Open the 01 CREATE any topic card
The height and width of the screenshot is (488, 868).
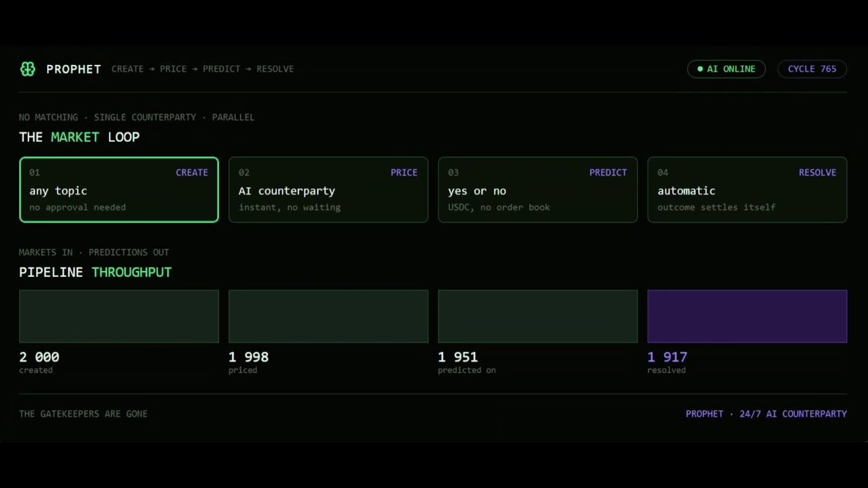(x=119, y=189)
